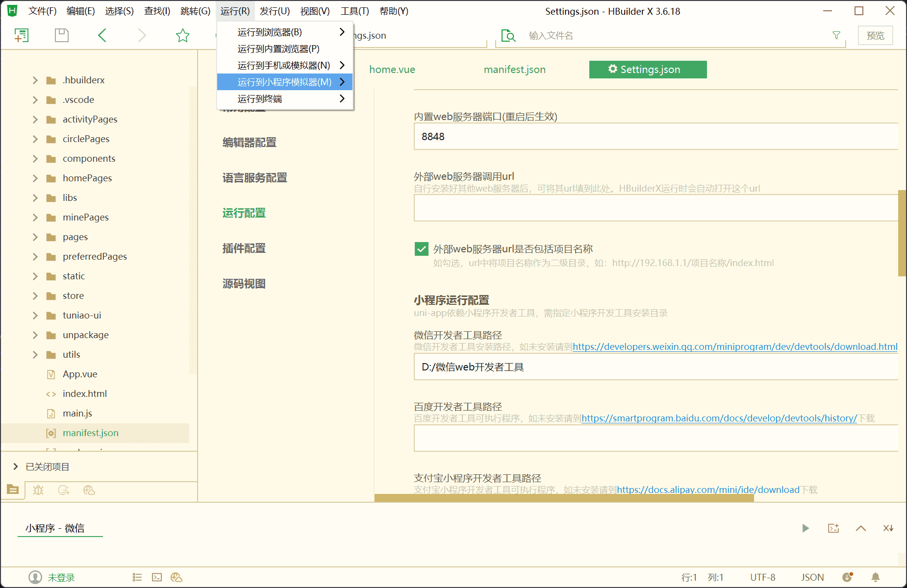907x588 pixels.
Task: Click the bookmark star icon
Action: 182,35
